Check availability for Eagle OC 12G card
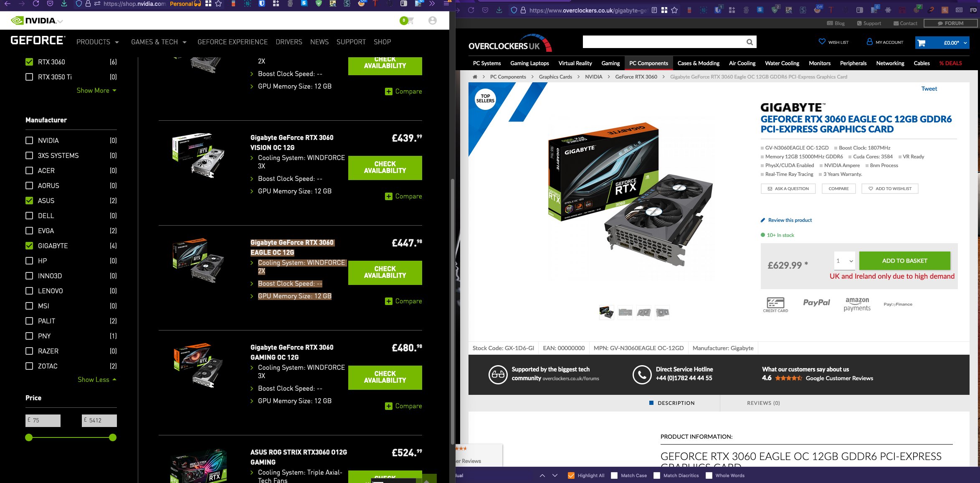This screenshot has width=980, height=483. coord(385,272)
